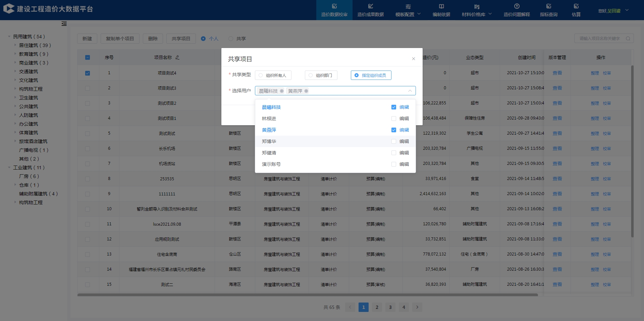
Task: Click the 估算 icon in the top navigation
Action: pyautogui.click(x=576, y=6)
